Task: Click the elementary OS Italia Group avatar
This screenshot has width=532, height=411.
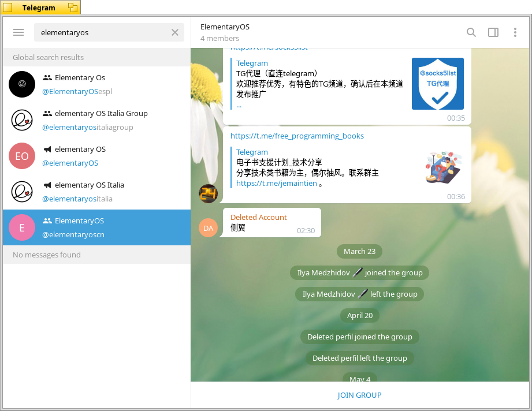Action: click(22, 120)
